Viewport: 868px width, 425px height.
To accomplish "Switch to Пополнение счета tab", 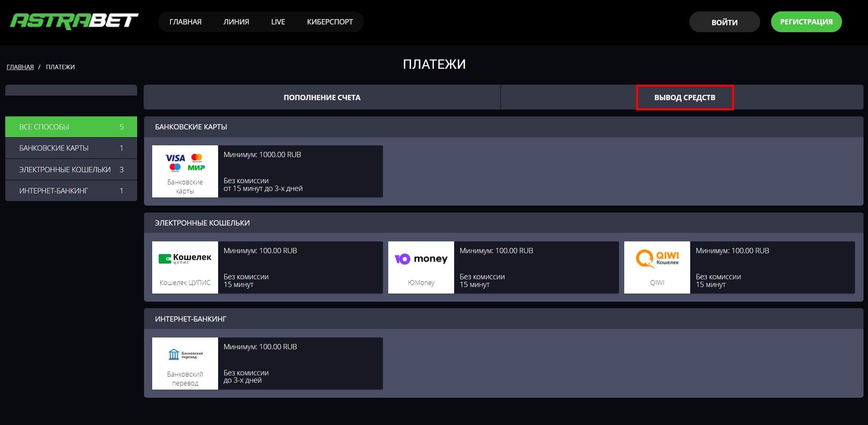I will (322, 97).
